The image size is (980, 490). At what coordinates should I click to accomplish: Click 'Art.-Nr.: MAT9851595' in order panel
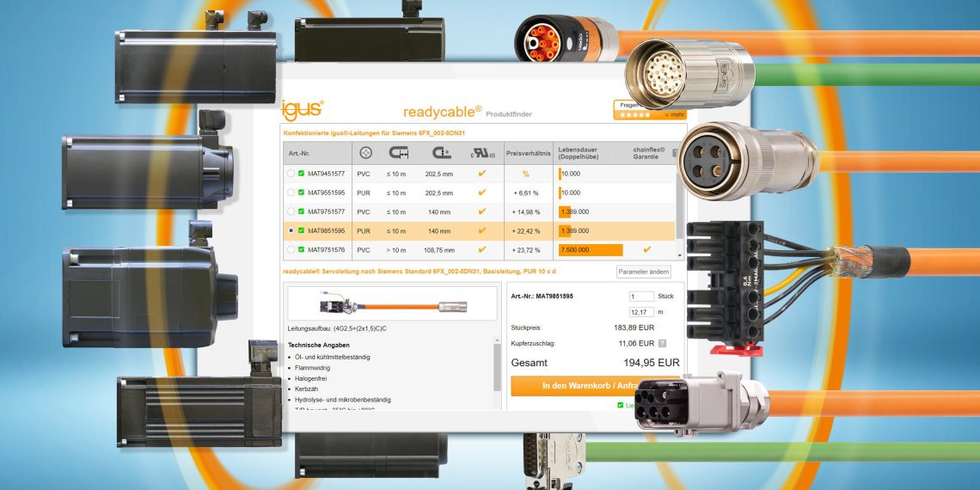click(x=542, y=297)
